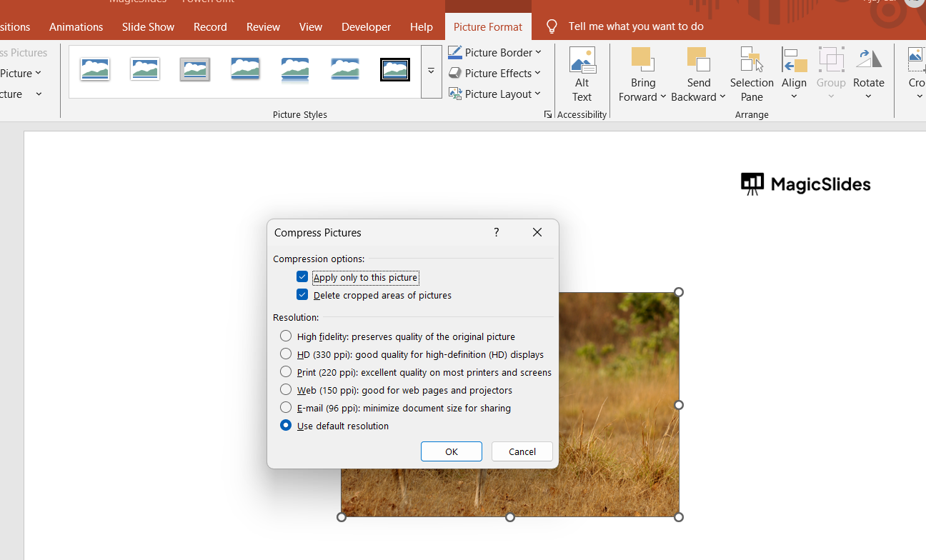Apply the black double frame picture style
The height and width of the screenshot is (560, 926).
395,69
